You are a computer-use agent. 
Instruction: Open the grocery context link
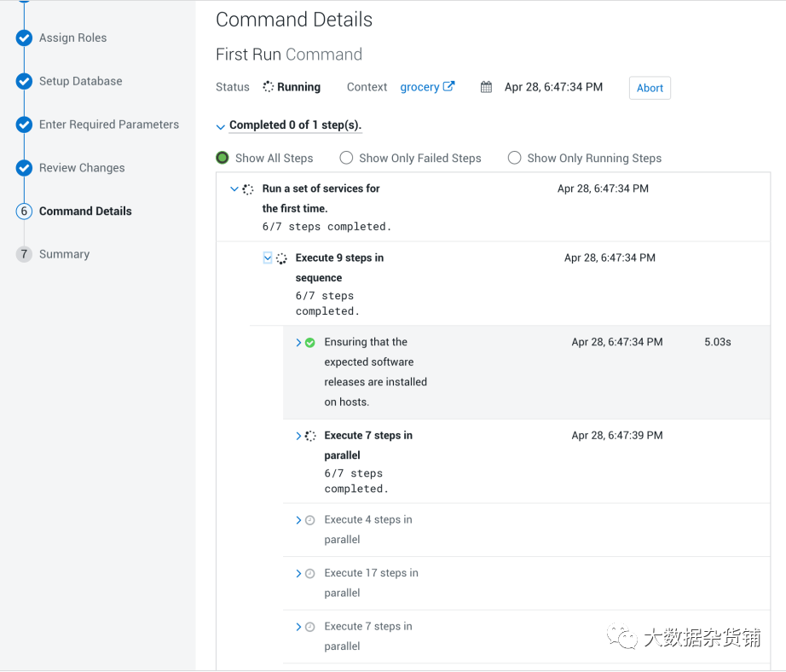pos(419,87)
